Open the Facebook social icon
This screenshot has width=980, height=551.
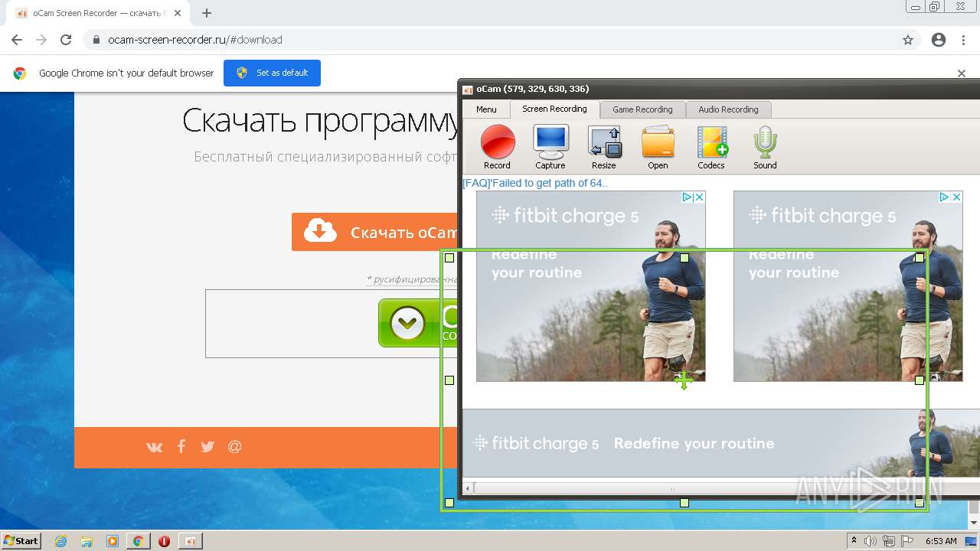pyautogui.click(x=181, y=446)
